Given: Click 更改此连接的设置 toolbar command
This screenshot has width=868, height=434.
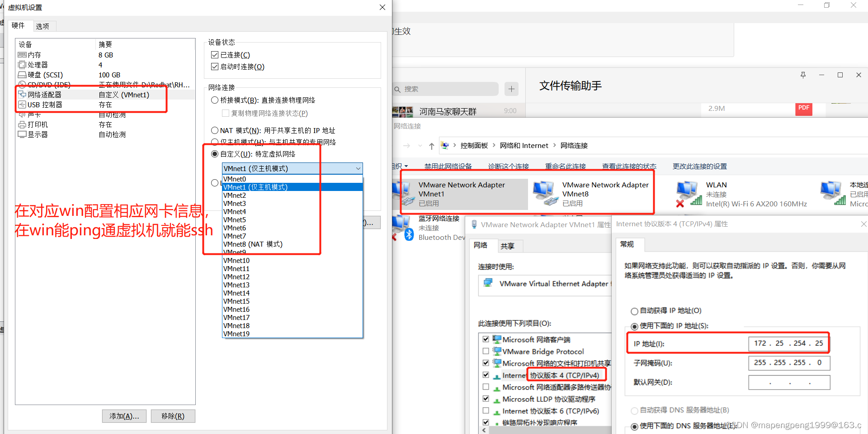Looking at the screenshot, I should pyautogui.click(x=700, y=166).
